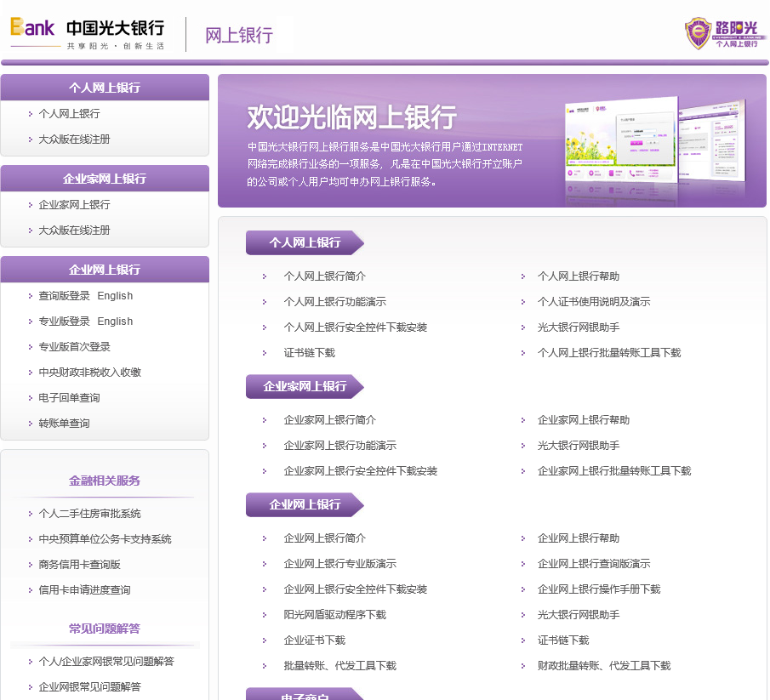Open 电子回单查询 link
The height and width of the screenshot is (700, 770).
(69, 398)
